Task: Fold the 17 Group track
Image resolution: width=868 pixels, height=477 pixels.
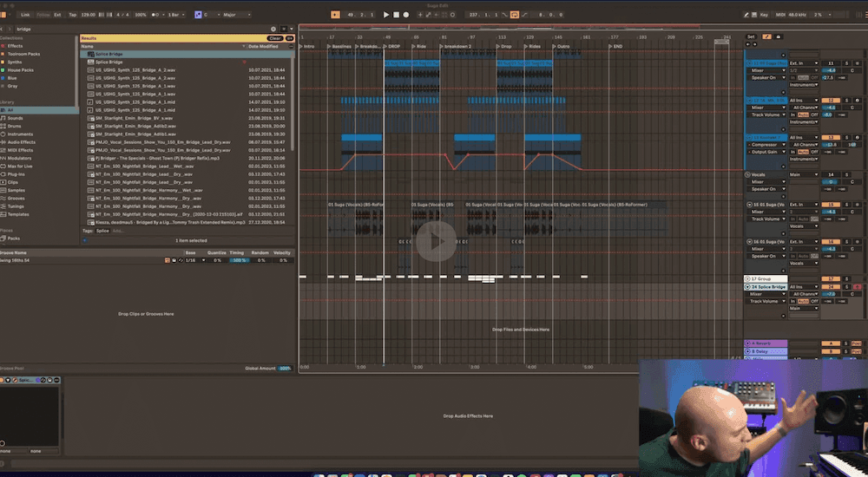Action: point(748,279)
